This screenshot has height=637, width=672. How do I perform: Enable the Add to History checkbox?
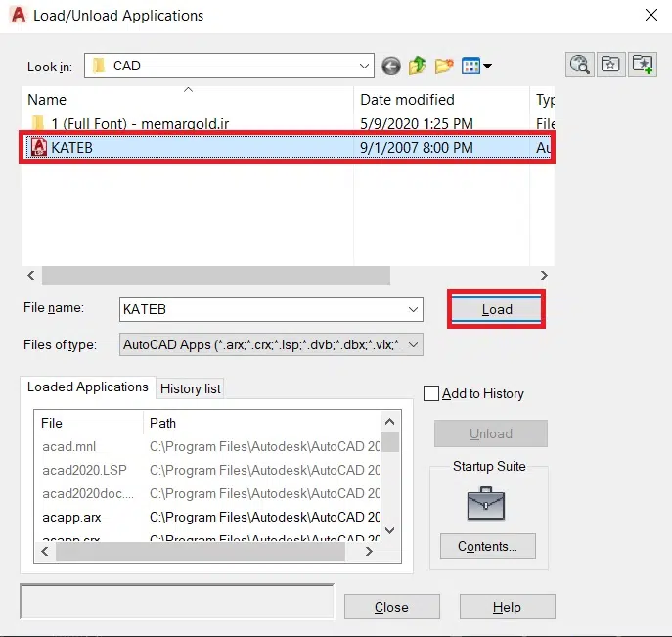coord(431,393)
